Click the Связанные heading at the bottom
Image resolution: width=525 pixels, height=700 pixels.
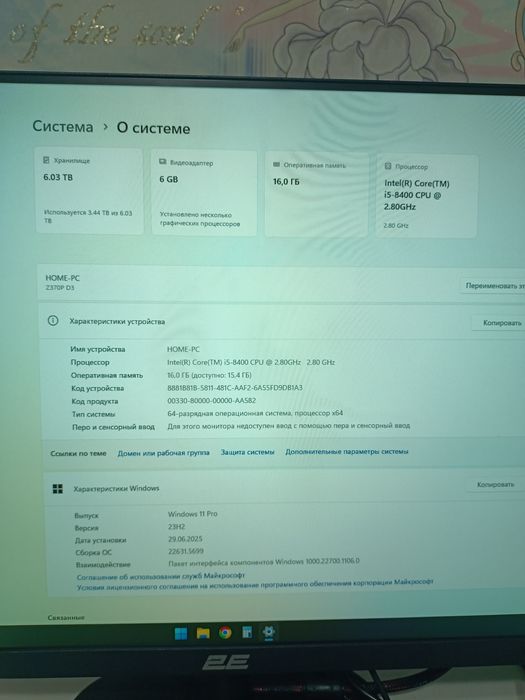(x=66, y=617)
